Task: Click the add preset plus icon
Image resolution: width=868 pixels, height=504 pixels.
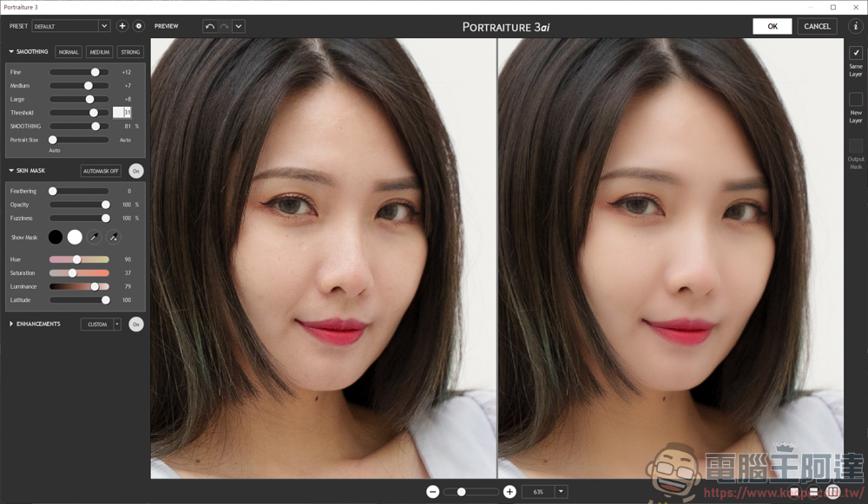Action: point(122,26)
